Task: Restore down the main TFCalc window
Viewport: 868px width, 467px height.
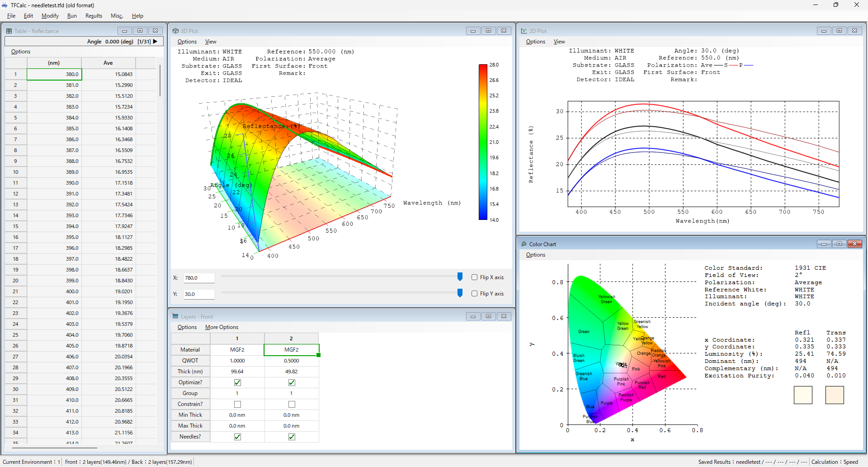Action: (x=836, y=5)
